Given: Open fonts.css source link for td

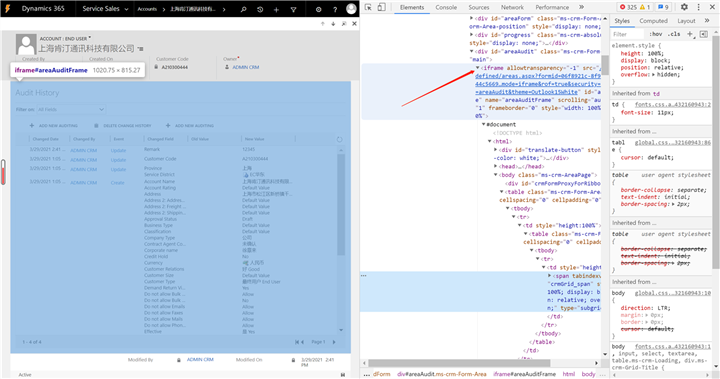Looking at the screenshot, I should 673,105.
